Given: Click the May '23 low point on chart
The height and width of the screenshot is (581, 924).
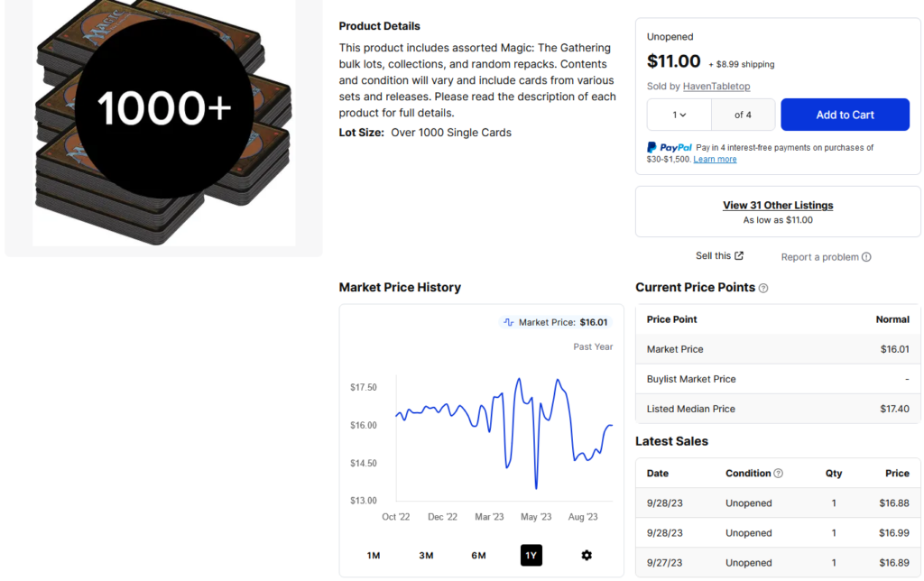Looking at the screenshot, I should 536,489.
